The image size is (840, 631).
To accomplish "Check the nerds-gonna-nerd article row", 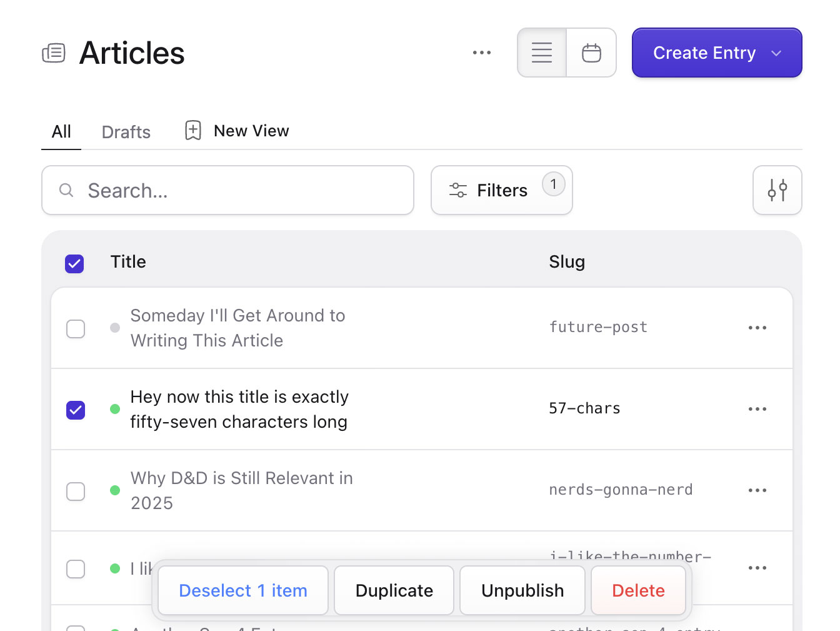I will (x=75, y=491).
